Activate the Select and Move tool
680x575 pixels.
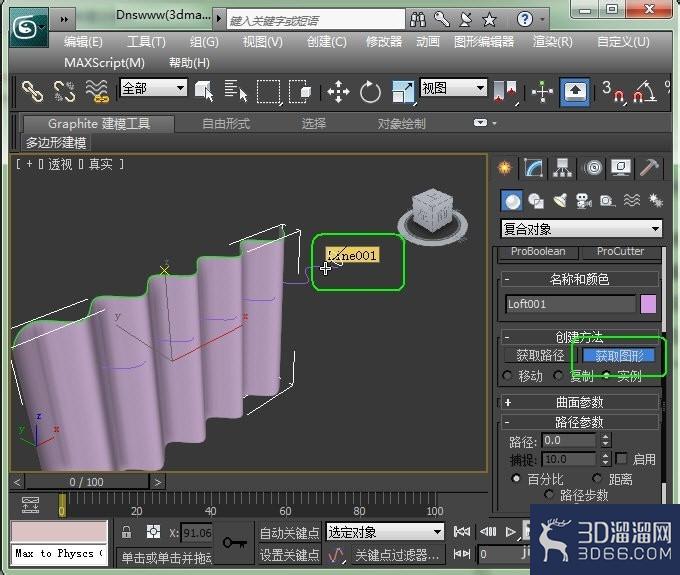(x=338, y=92)
